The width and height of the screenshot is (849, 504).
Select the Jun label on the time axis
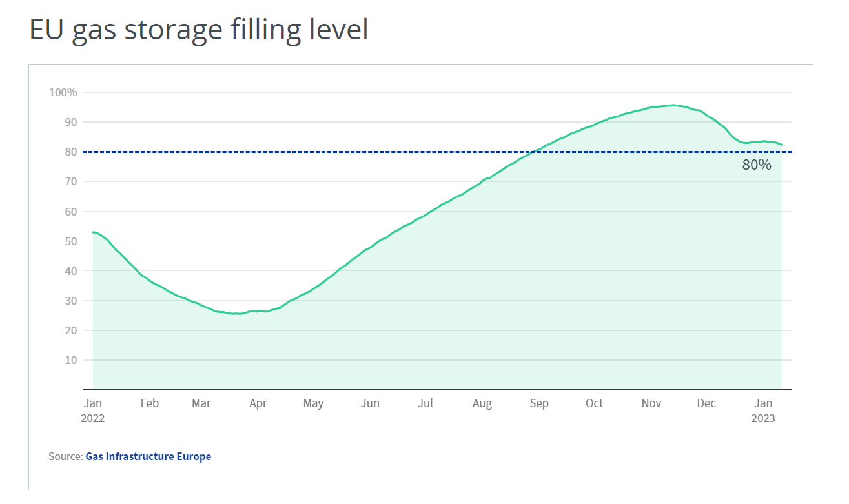tap(370, 403)
